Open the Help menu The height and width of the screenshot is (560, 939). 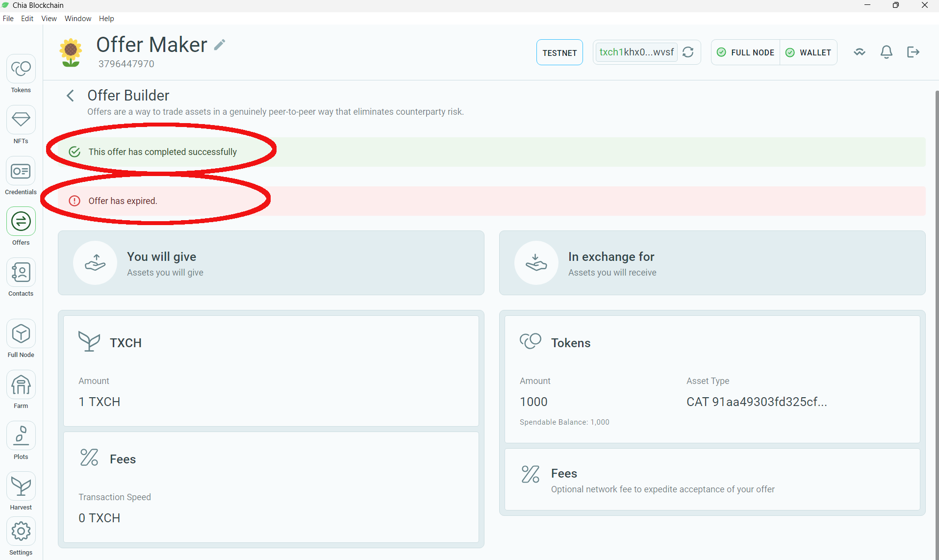(106, 18)
